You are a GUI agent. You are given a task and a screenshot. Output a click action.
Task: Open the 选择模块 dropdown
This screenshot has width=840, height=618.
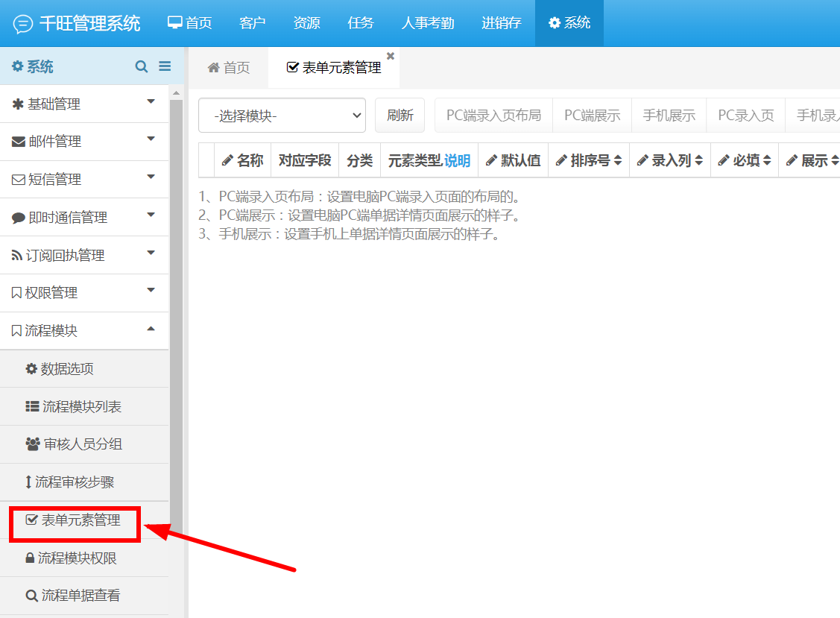(x=282, y=116)
